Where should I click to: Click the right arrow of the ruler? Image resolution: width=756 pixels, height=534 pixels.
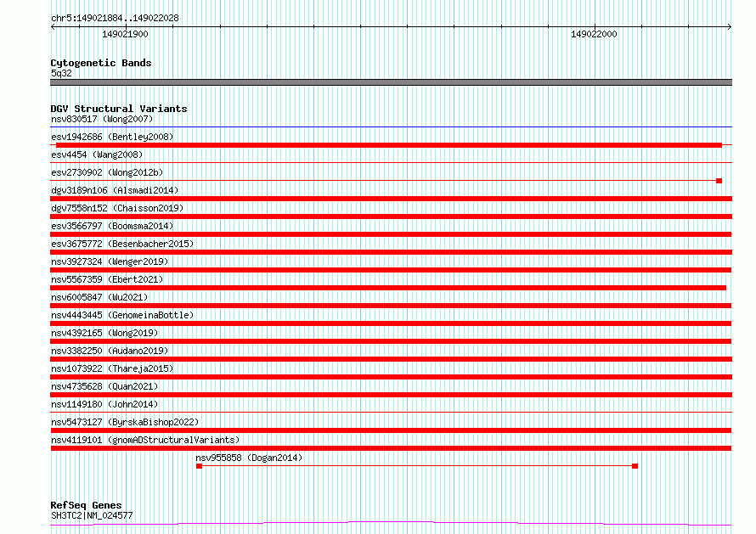click(x=729, y=27)
